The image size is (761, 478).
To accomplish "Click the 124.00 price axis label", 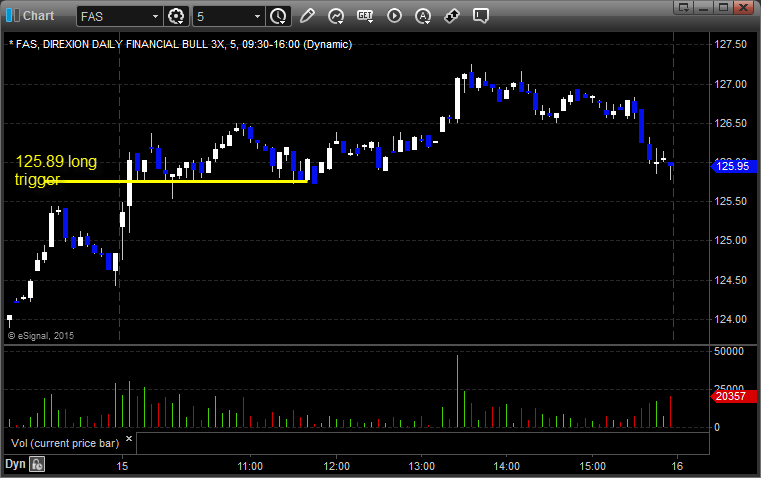I will pos(730,319).
